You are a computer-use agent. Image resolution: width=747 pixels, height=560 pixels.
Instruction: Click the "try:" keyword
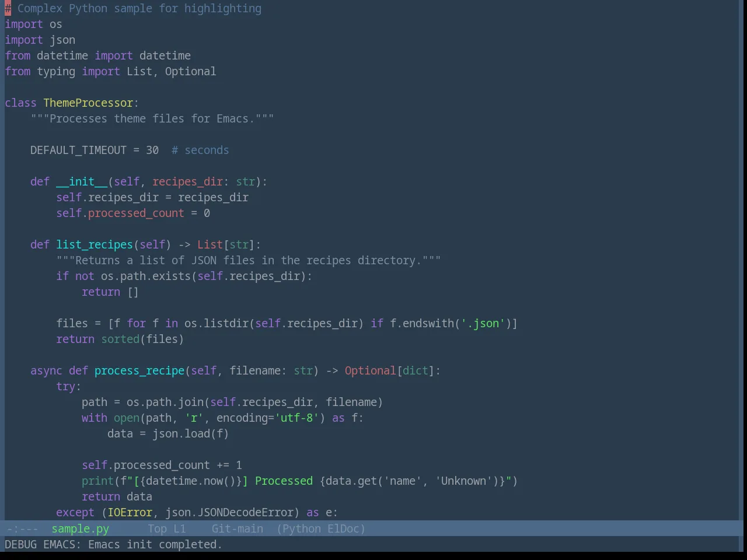coord(69,386)
